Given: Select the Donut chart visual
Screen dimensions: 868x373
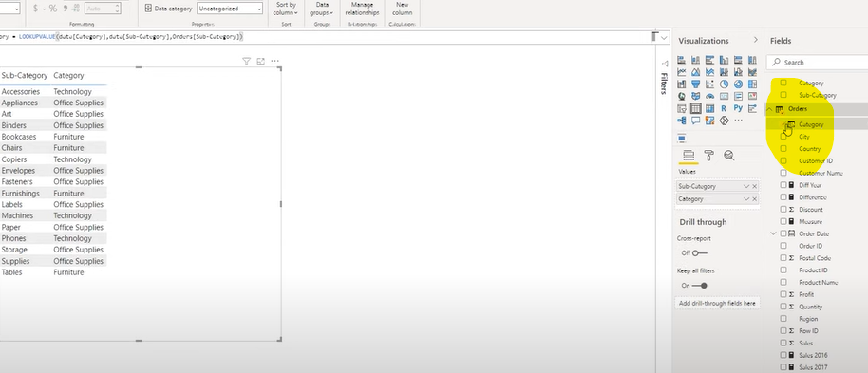Looking at the screenshot, I should pyautogui.click(x=738, y=84).
